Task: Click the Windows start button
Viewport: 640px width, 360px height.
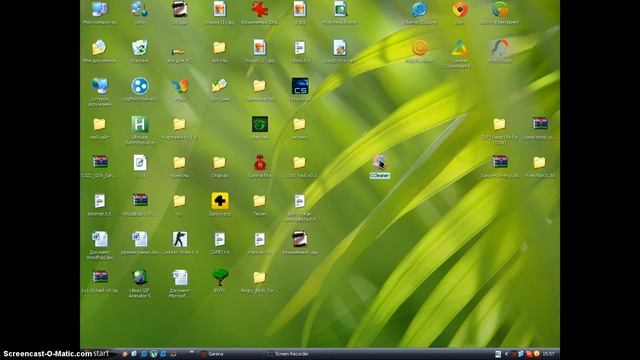Action: (100, 353)
